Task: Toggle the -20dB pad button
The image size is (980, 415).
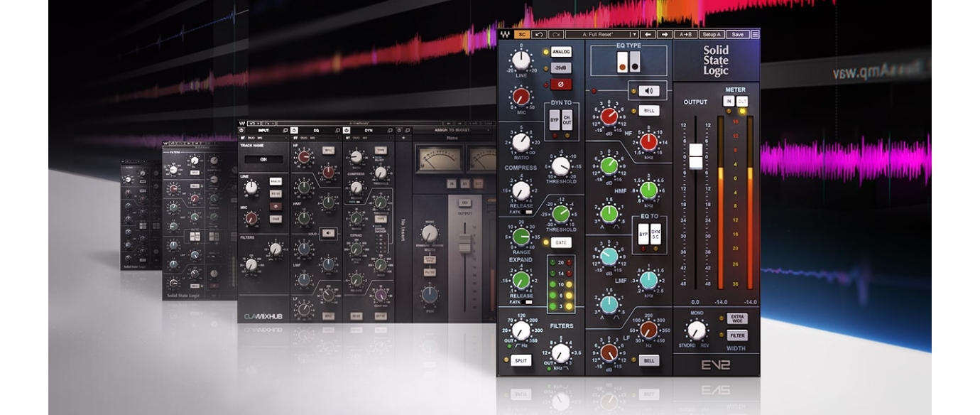Action: (x=561, y=68)
